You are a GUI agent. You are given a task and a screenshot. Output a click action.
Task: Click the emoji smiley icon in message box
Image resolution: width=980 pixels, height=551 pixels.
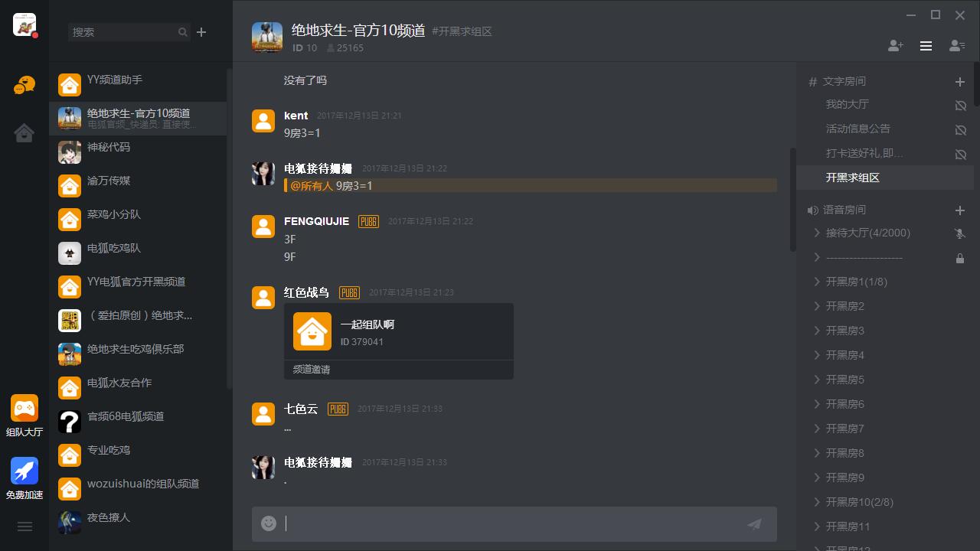(269, 523)
